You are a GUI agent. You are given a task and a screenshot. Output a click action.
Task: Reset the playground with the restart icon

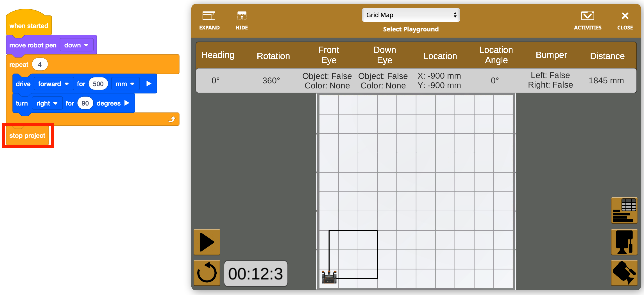pos(207,273)
